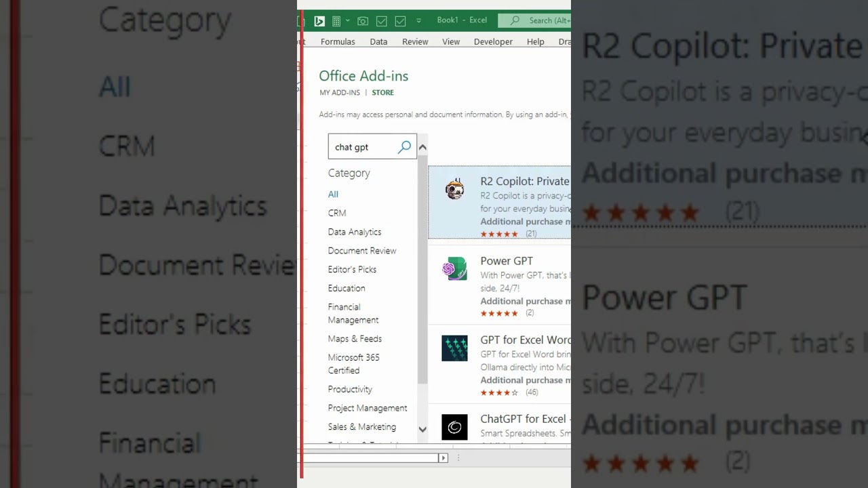Image resolution: width=868 pixels, height=488 pixels.
Task: Click the Bing icon in Quick Access Toolbar
Action: 319,21
